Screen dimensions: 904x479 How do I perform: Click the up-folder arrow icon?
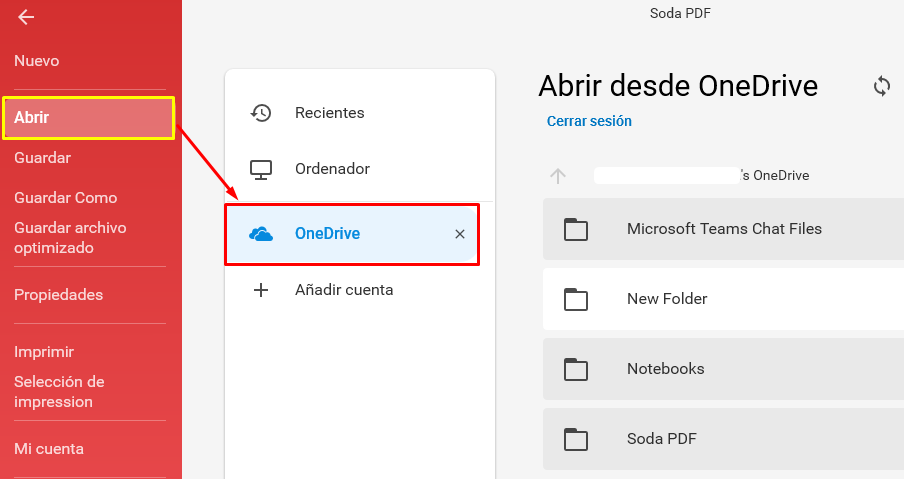pos(558,176)
